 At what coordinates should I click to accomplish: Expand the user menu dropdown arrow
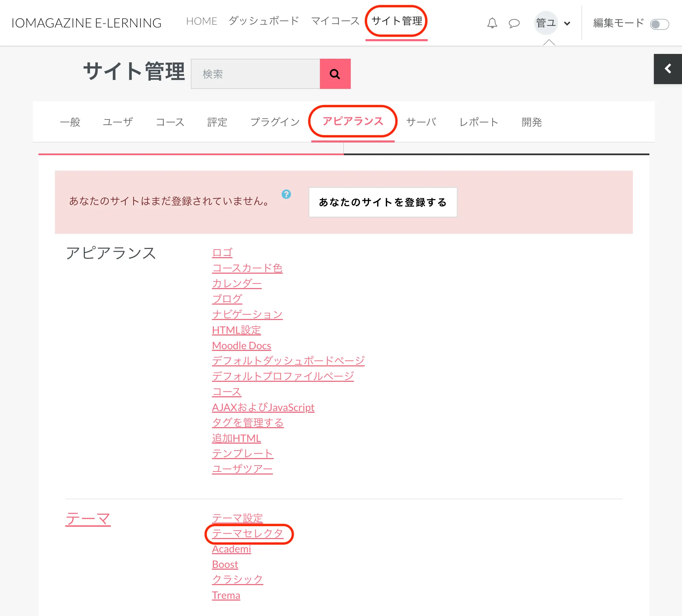pos(567,23)
